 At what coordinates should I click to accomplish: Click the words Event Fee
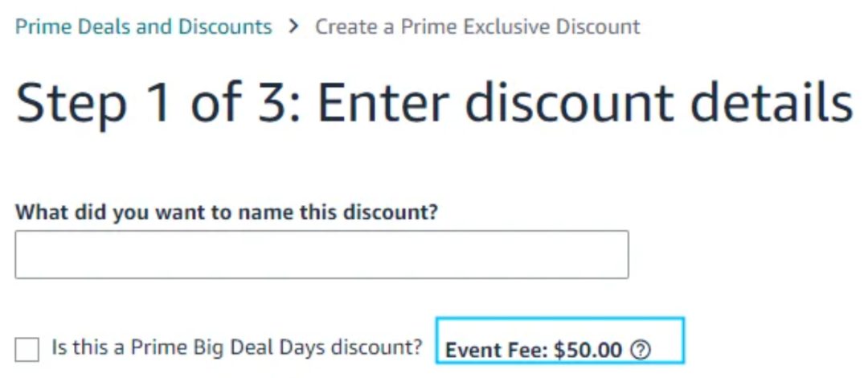coord(497,351)
